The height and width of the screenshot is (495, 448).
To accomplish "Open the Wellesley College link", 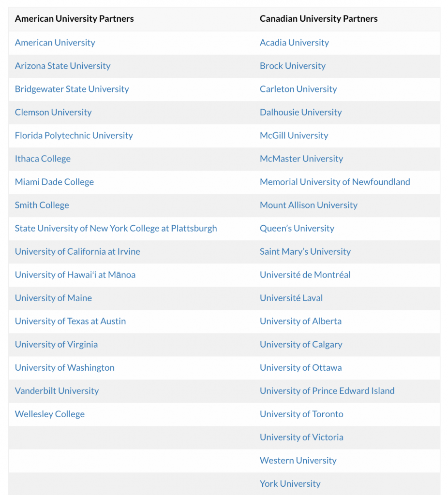I will [x=49, y=414].
